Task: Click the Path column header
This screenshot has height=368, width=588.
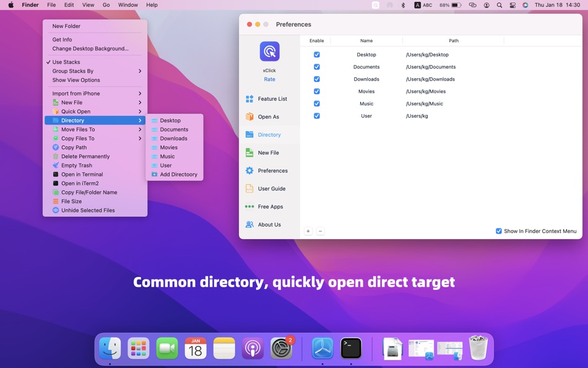Action: click(453, 40)
